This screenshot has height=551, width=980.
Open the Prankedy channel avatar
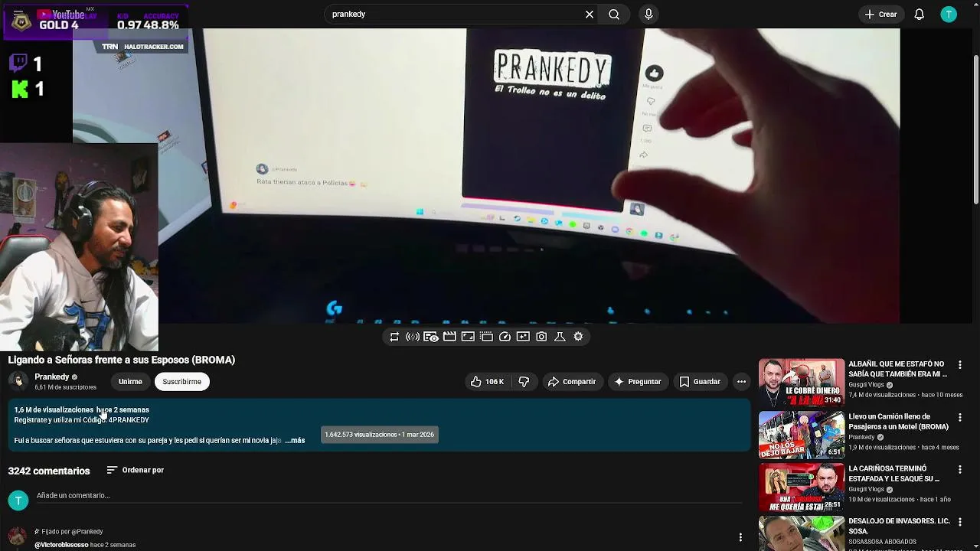click(18, 381)
